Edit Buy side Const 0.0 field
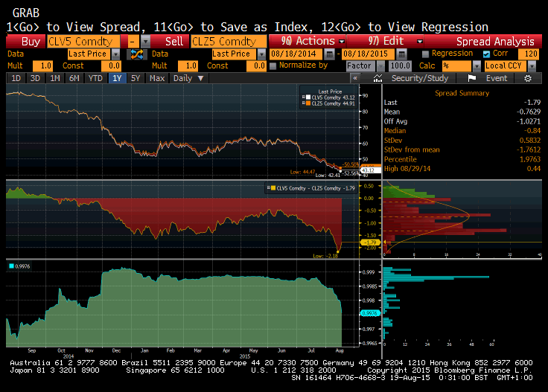 coord(111,65)
